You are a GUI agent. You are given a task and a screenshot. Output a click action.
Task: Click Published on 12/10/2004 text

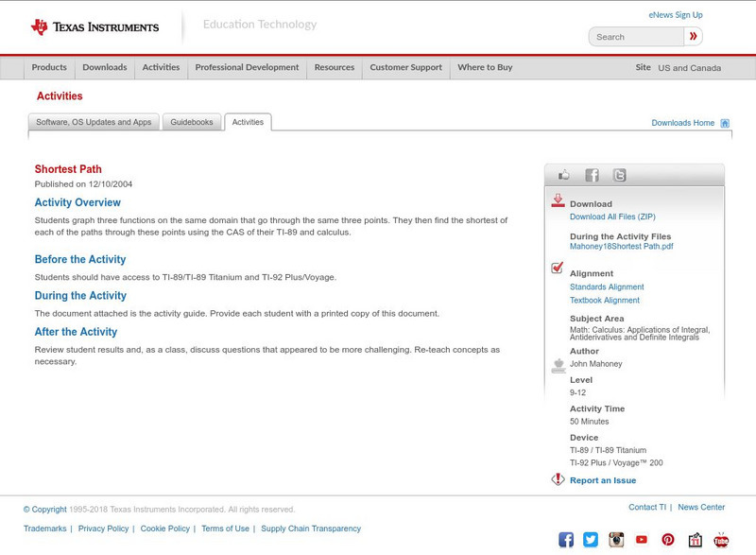(x=83, y=184)
